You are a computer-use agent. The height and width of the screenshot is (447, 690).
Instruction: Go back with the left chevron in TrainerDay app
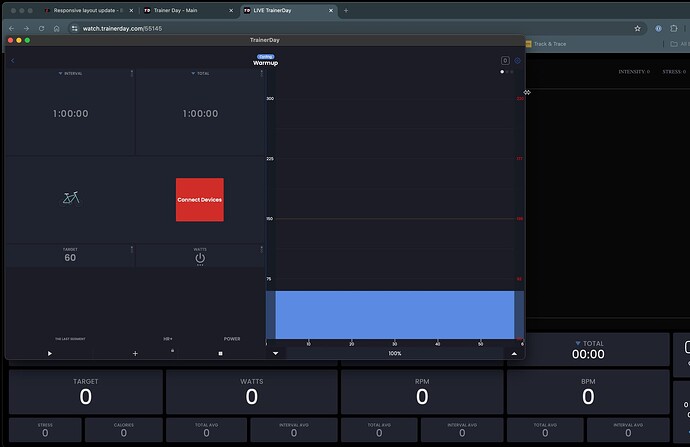(x=13, y=61)
